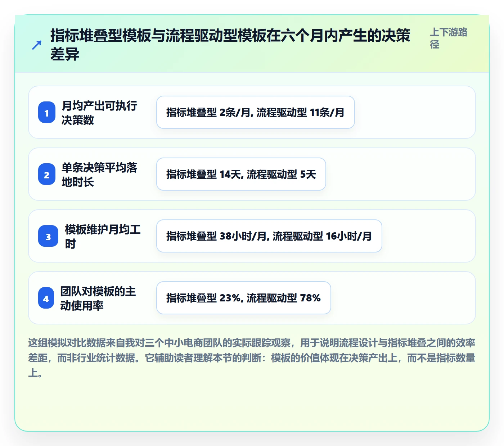Click value box '指标堆叠型 38小时/月, 流程驱动型 16小时/月'
This screenshot has width=504, height=446.
click(x=269, y=236)
